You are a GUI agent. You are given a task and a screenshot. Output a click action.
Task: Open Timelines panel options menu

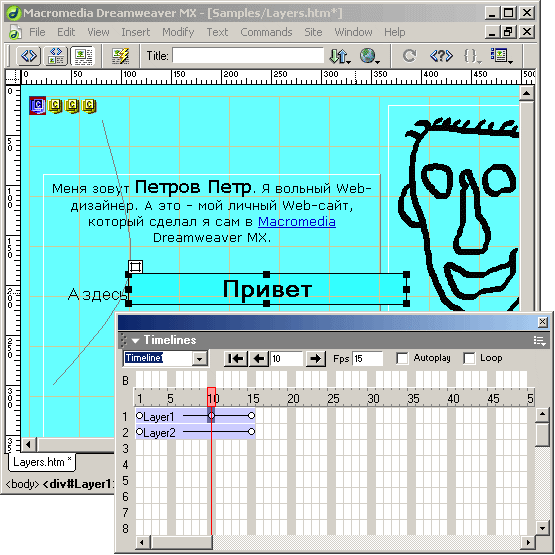click(x=539, y=341)
